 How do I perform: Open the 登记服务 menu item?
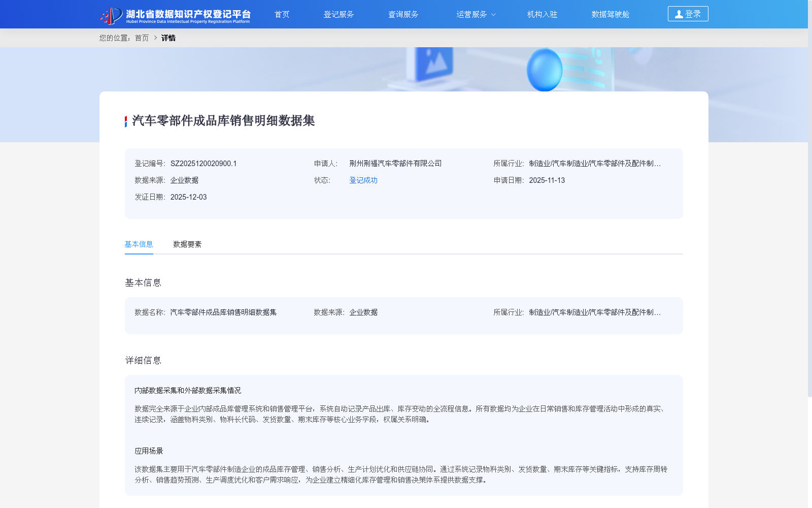[339, 14]
